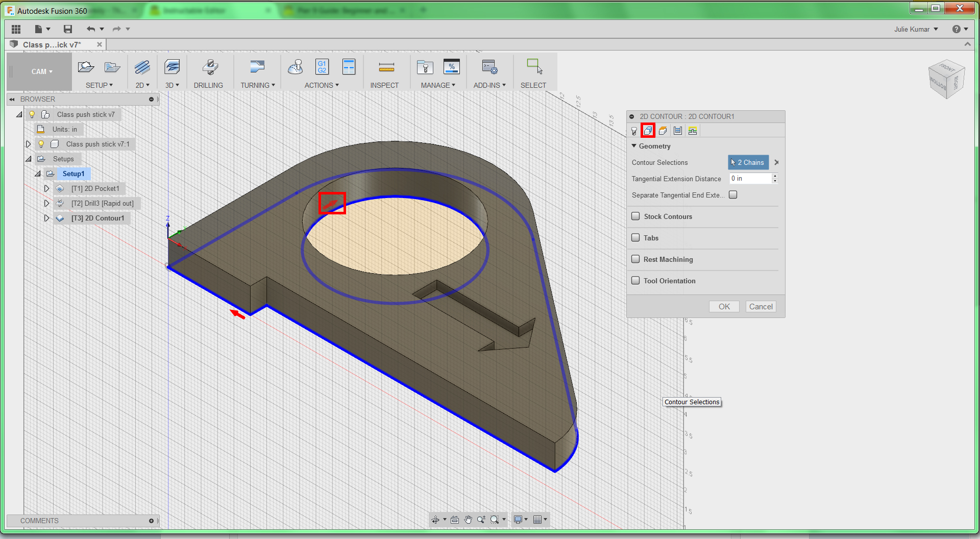Click the 2D milling strategies icon
Screen dimensions: 980x539
[142, 67]
